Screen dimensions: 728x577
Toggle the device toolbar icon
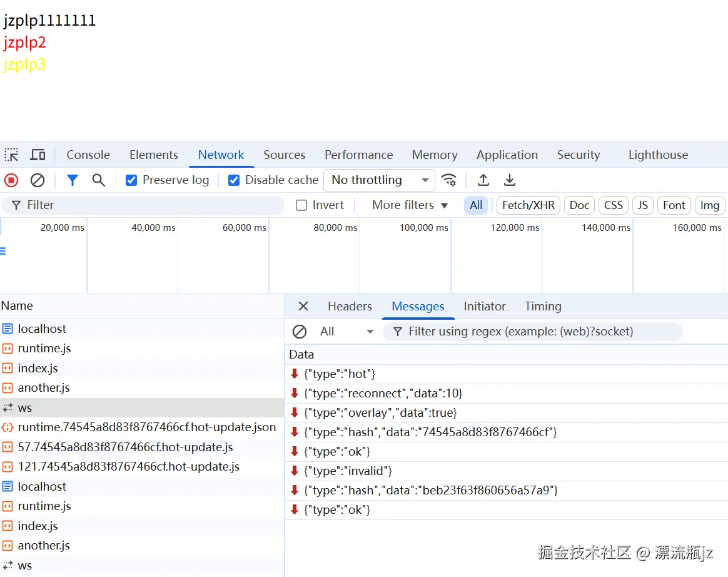(x=38, y=155)
